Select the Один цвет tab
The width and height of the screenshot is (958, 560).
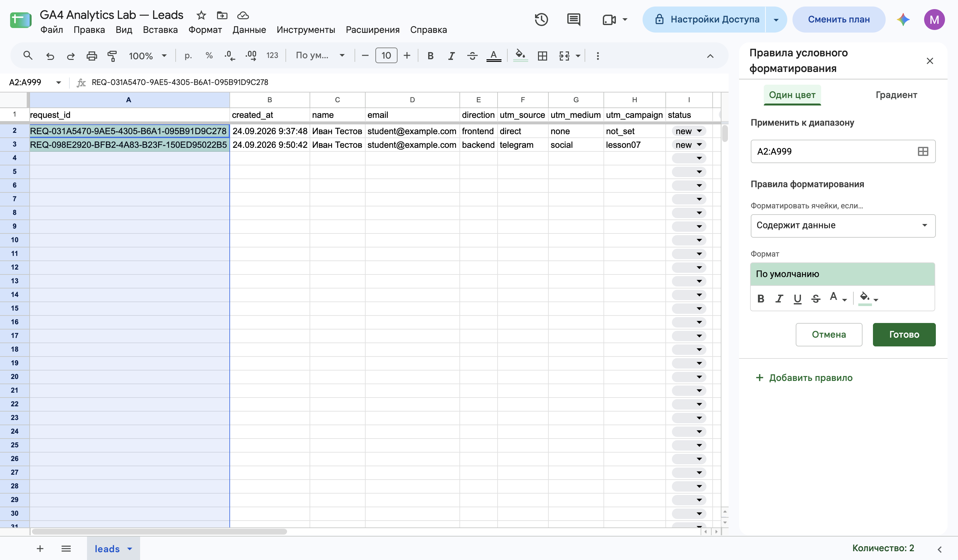[x=792, y=95]
